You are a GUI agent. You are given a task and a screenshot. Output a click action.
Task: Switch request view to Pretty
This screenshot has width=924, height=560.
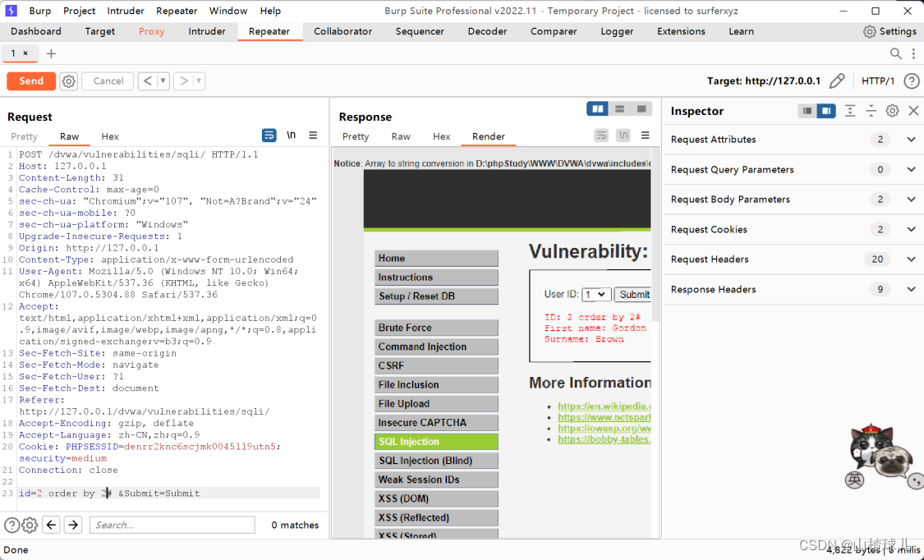pyautogui.click(x=24, y=136)
